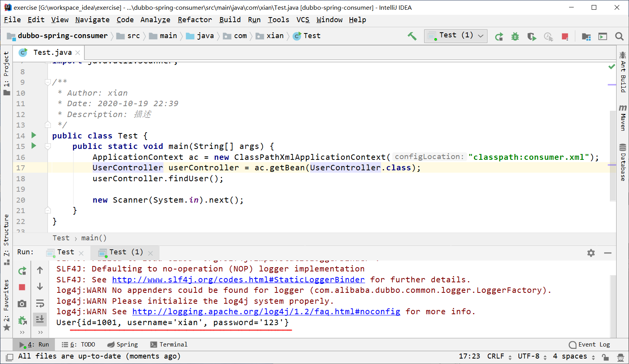Screen dimensions: 629x364
Task: Click the down arrow in the Run console toolbar
Action: [x=40, y=287]
